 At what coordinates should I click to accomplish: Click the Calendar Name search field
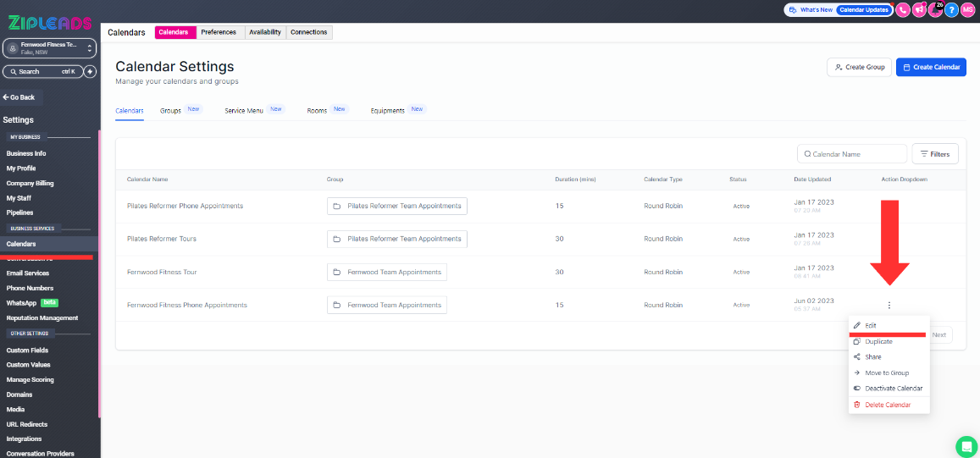click(852, 154)
